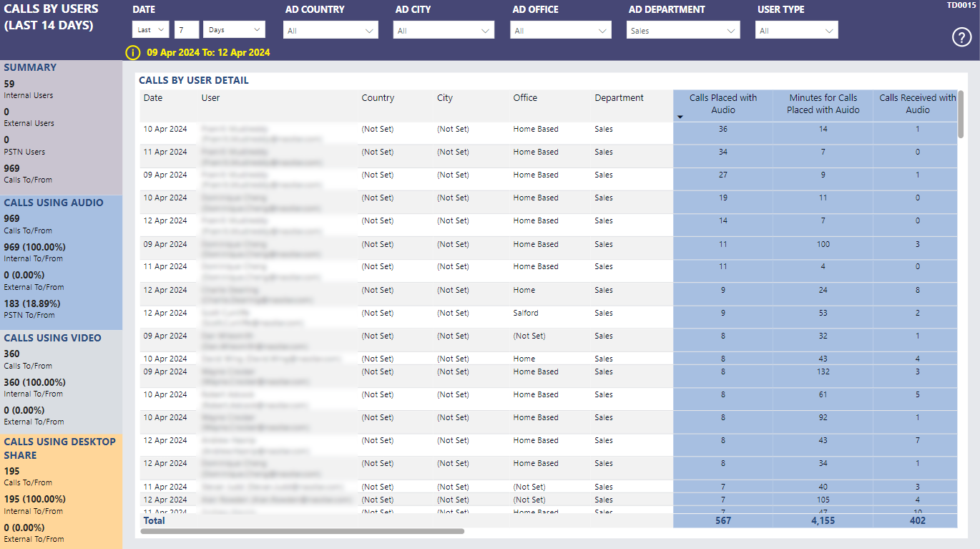Click the '360' video Calls To/From value
The height and width of the screenshot is (549, 980).
12,354
